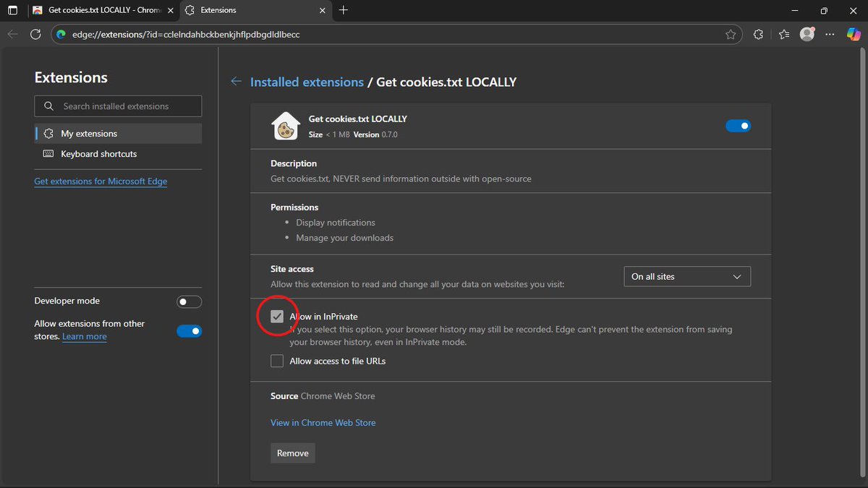Reload the page with the refresh icon
This screenshot has height=488, width=868.
pos(35,34)
